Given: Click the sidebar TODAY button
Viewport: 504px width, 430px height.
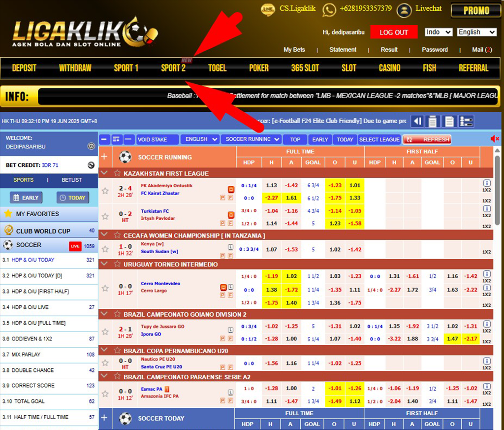Looking at the screenshot, I should 73,198.
